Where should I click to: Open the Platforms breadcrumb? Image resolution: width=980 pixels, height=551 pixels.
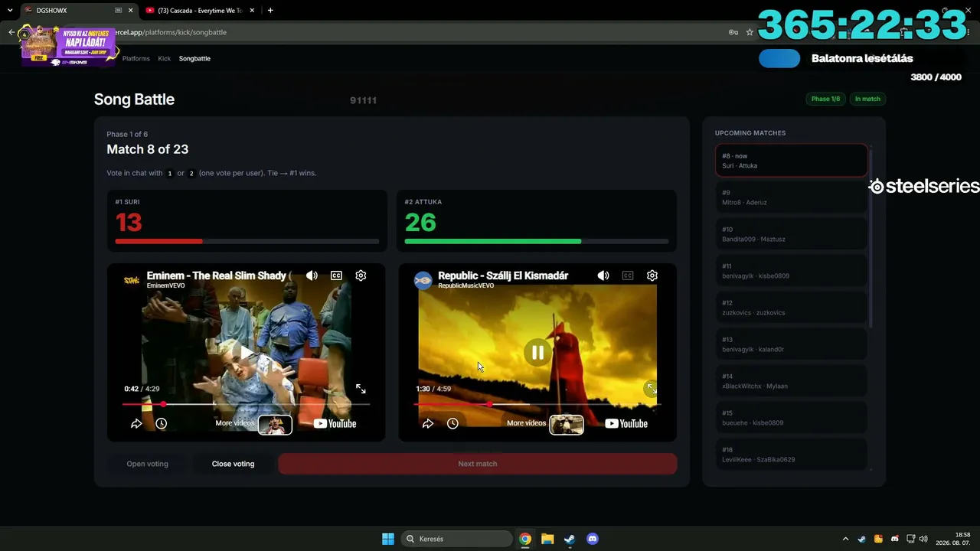point(136,58)
